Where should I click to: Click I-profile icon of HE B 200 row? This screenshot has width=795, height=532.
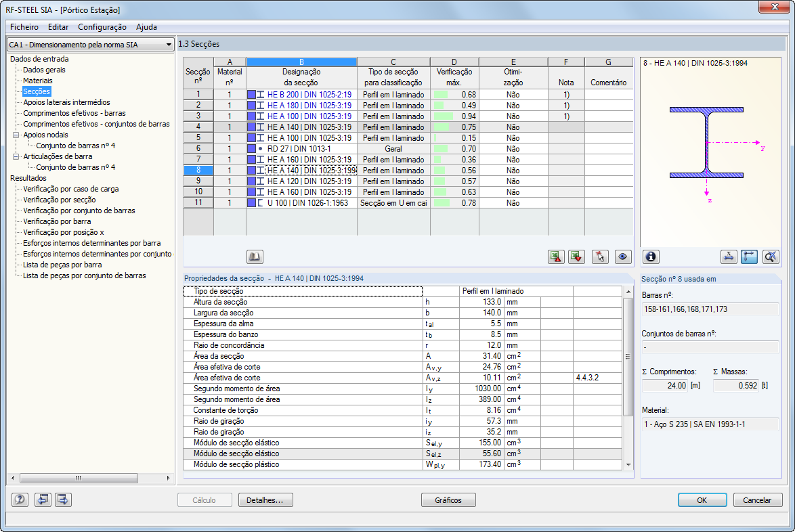(261, 95)
